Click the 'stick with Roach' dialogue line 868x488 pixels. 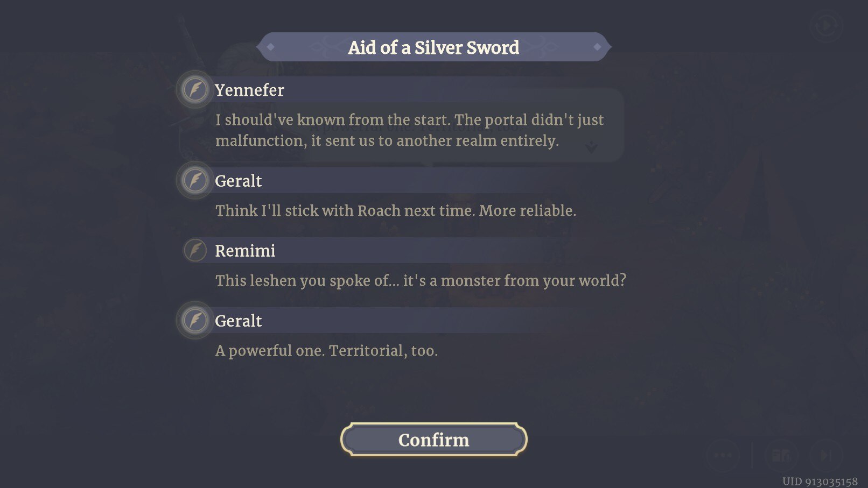(x=396, y=210)
